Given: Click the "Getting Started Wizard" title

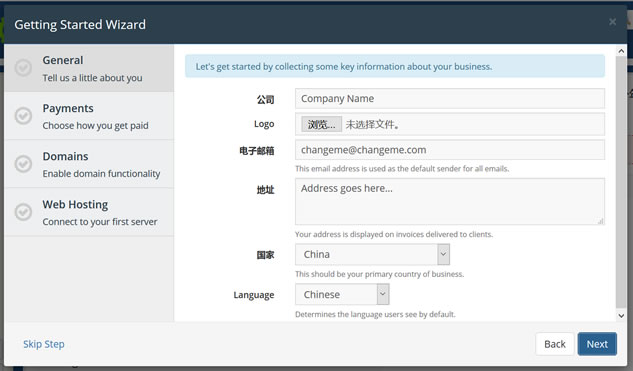Looking at the screenshot, I should tap(80, 25).
